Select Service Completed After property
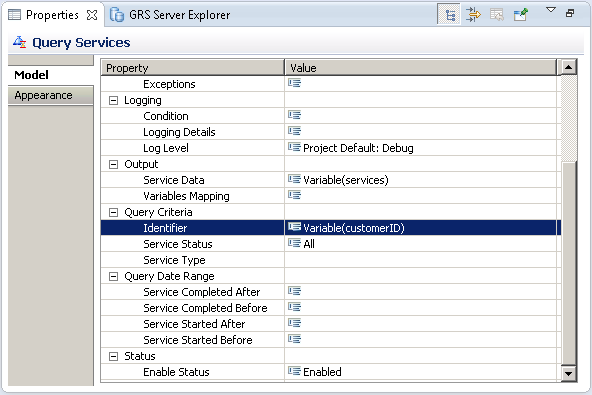 (x=202, y=292)
